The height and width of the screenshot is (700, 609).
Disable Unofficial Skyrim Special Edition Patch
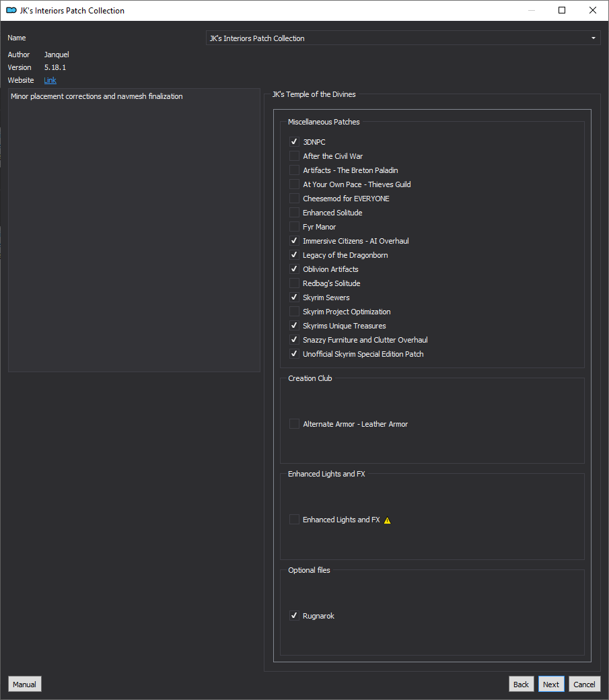coord(294,354)
